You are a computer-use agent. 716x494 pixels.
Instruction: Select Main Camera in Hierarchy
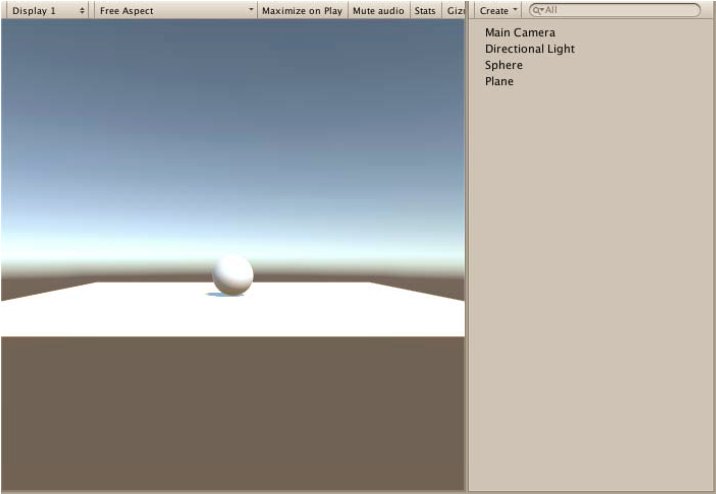(520, 32)
